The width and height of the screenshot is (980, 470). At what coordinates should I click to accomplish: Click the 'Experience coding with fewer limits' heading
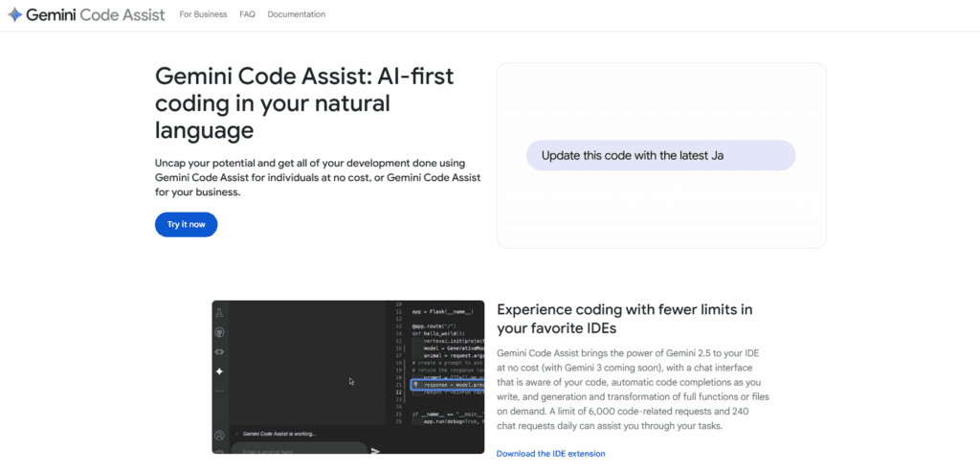[x=624, y=319]
